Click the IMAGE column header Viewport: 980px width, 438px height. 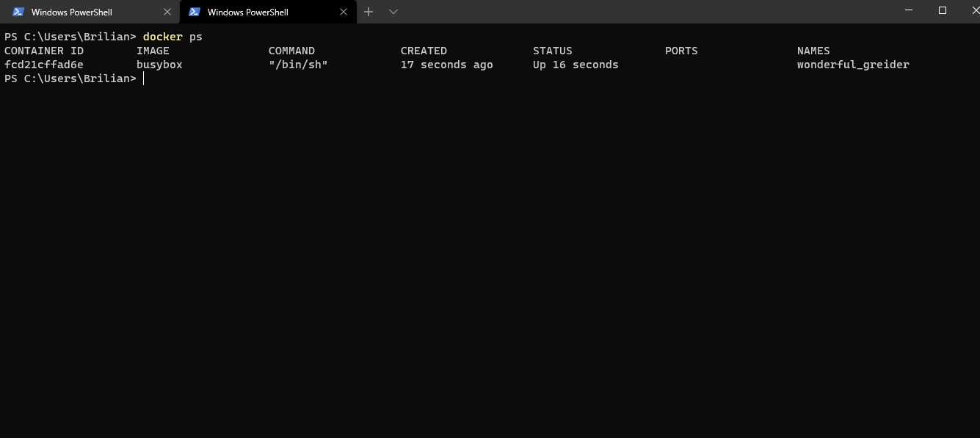pyautogui.click(x=153, y=51)
